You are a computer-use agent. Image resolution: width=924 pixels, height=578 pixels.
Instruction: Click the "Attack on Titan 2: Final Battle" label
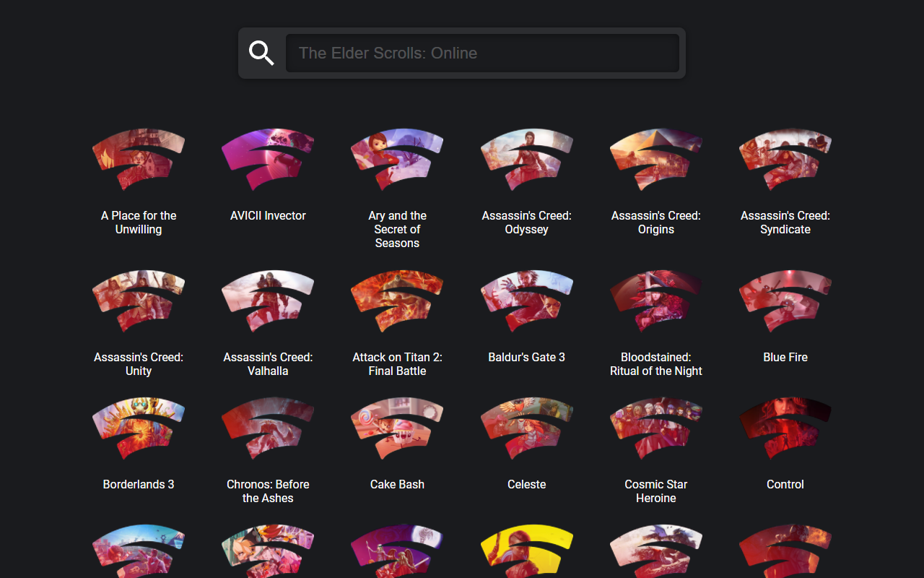click(x=397, y=364)
